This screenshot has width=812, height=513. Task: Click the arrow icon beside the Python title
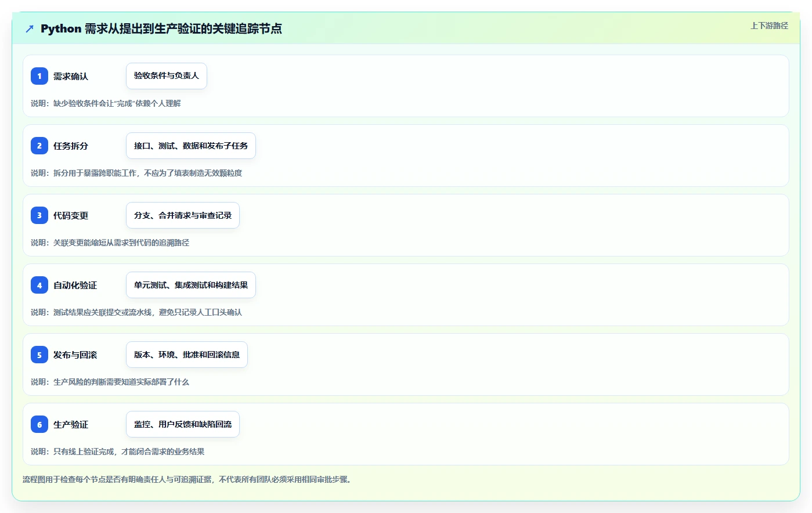point(30,28)
